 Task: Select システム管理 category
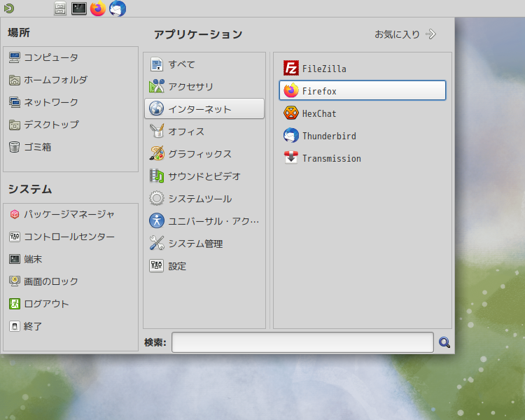204,244
